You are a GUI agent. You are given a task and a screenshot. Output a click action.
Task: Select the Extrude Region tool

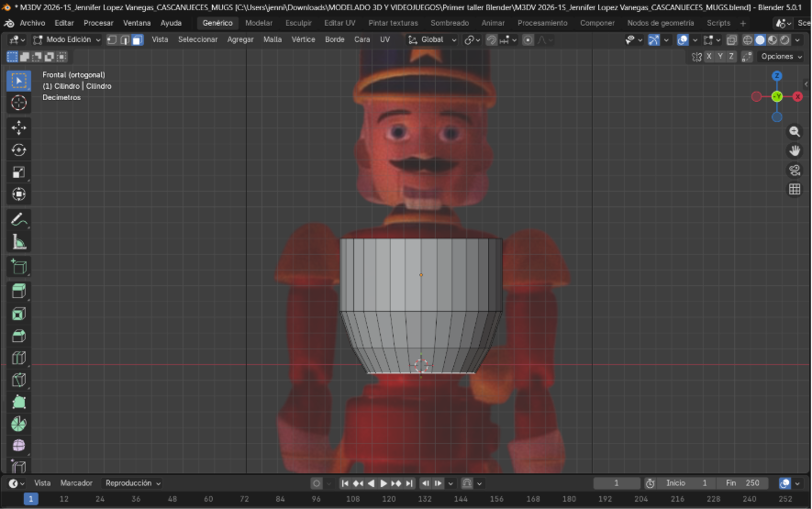click(x=18, y=292)
